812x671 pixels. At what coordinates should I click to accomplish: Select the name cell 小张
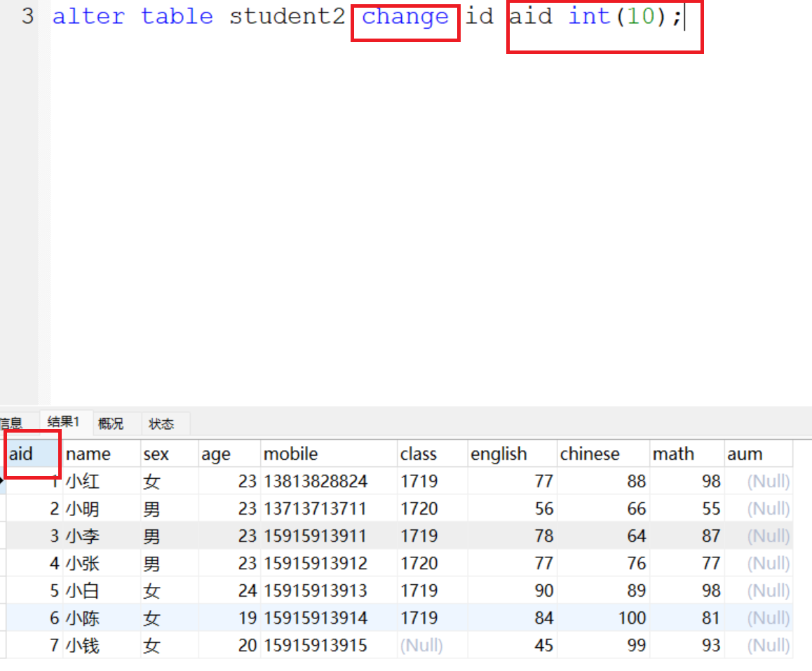click(102, 563)
